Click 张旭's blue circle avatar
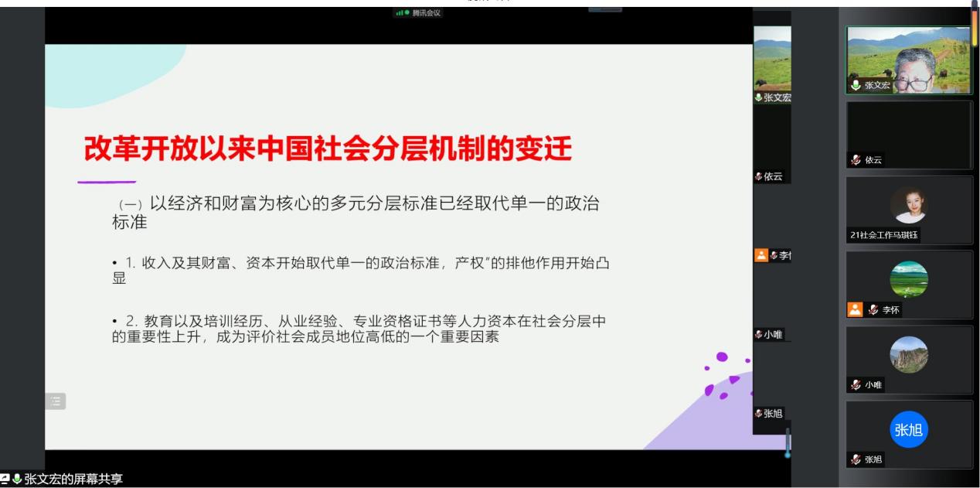Viewport: 980px width, 488px height. coord(909,430)
